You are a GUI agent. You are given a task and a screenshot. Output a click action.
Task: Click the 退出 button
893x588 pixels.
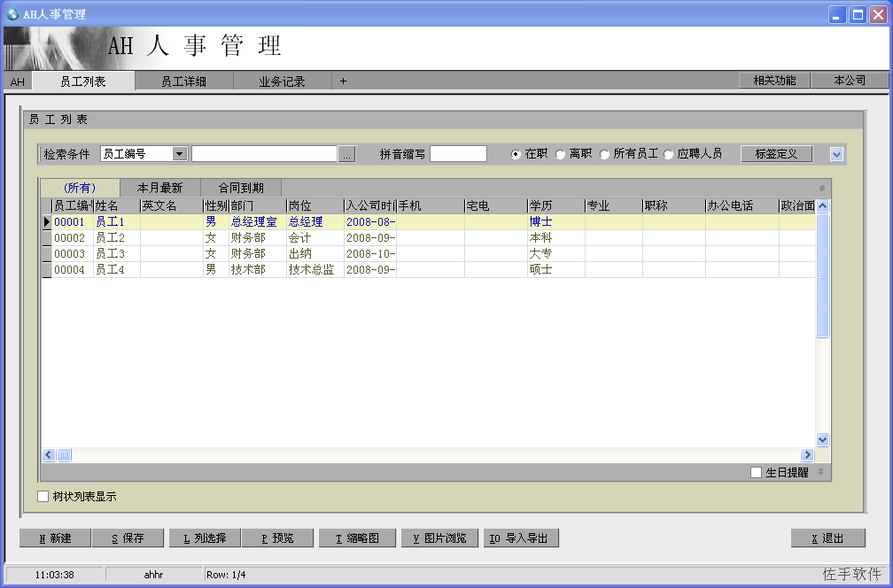(x=828, y=538)
